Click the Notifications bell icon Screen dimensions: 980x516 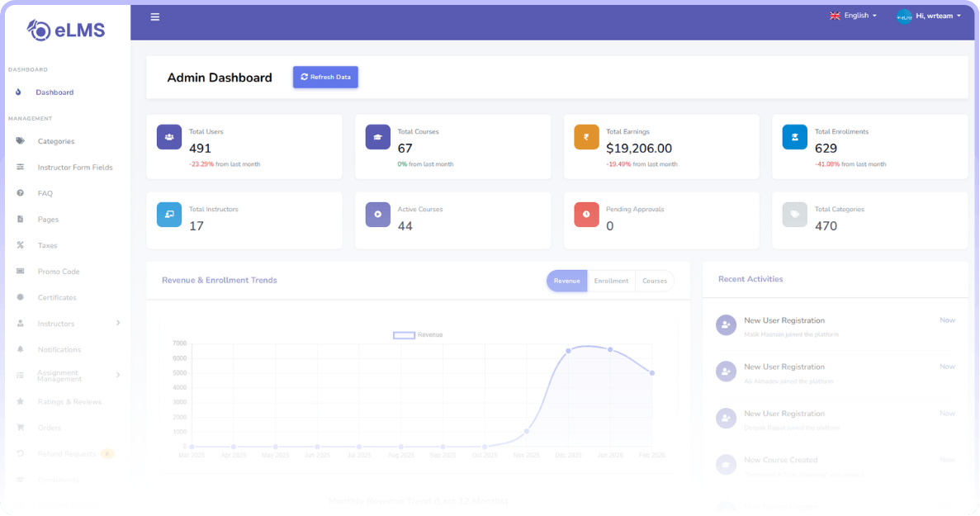pyautogui.click(x=20, y=349)
